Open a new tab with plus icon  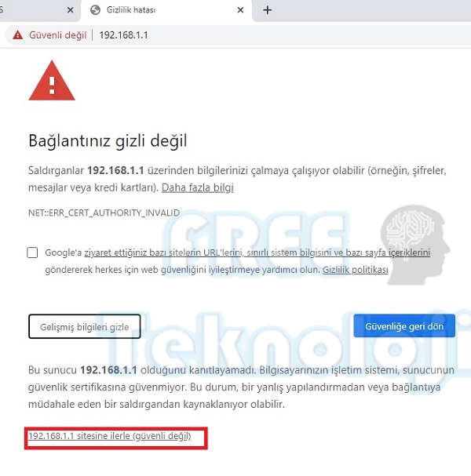[x=268, y=10]
